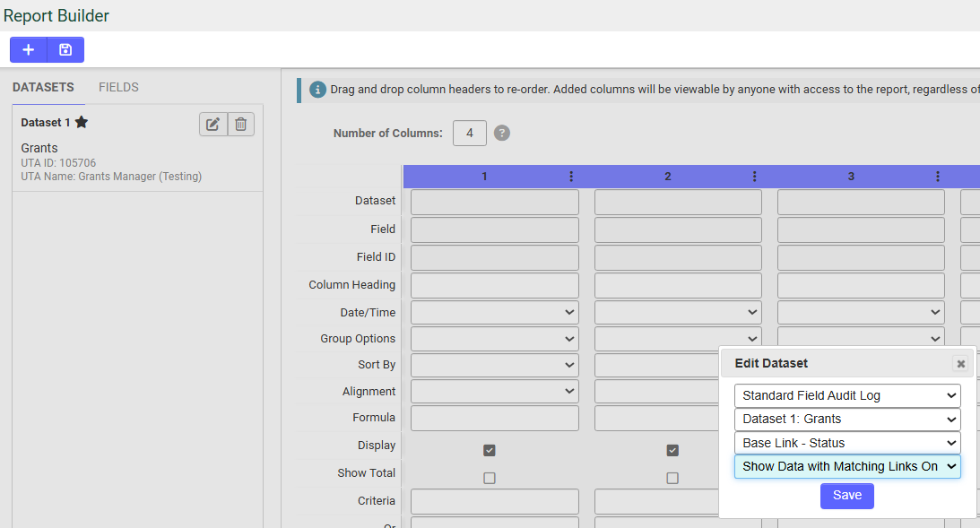This screenshot has width=980, height=528.
Task: Click the edit pencil icon for Dataset 1
Action: 212,125
